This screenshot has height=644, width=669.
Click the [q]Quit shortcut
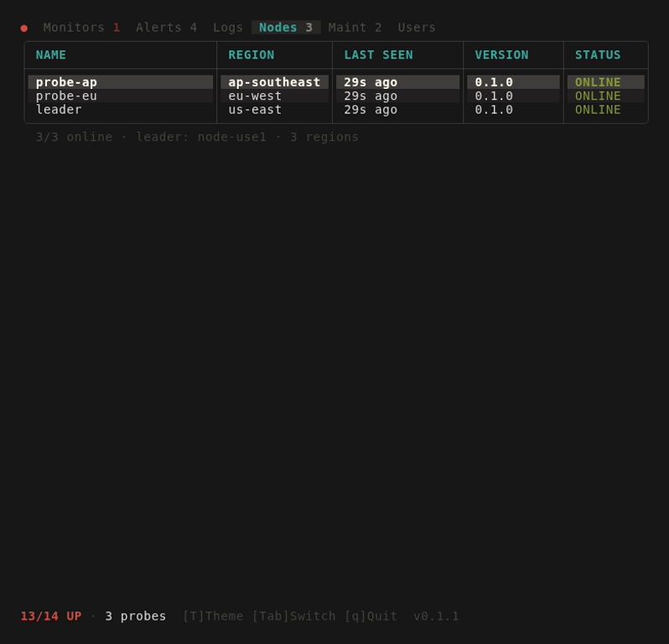371,616
